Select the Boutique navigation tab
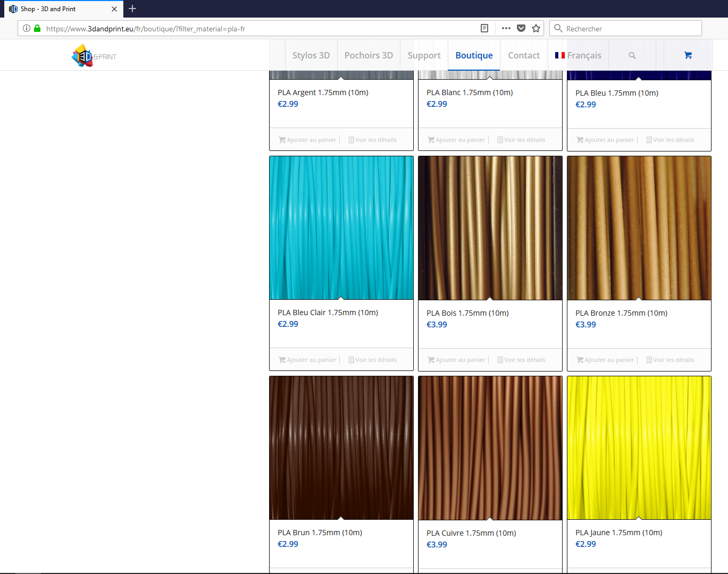Viewport: 728px width, 574px height. tap(474, 55)
